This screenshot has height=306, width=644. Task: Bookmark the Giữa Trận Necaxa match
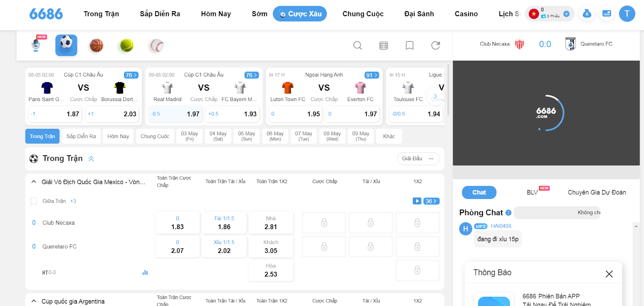(34, 201)
